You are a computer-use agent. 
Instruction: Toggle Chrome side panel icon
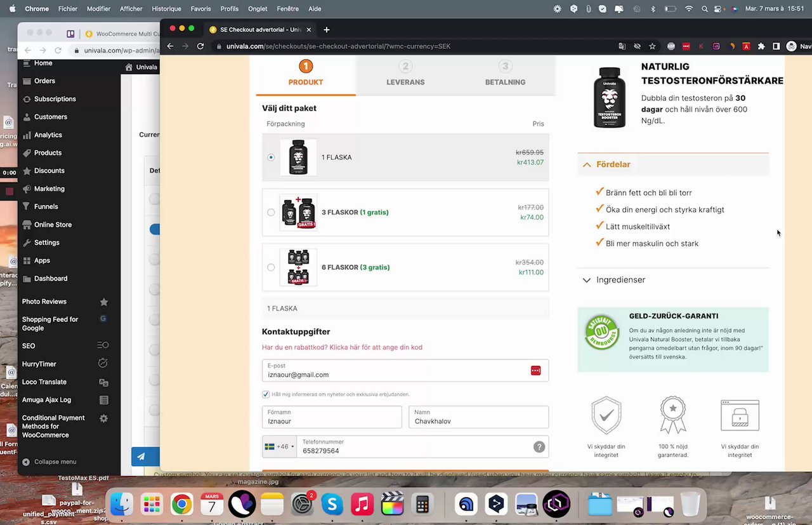tap(776, 46)
